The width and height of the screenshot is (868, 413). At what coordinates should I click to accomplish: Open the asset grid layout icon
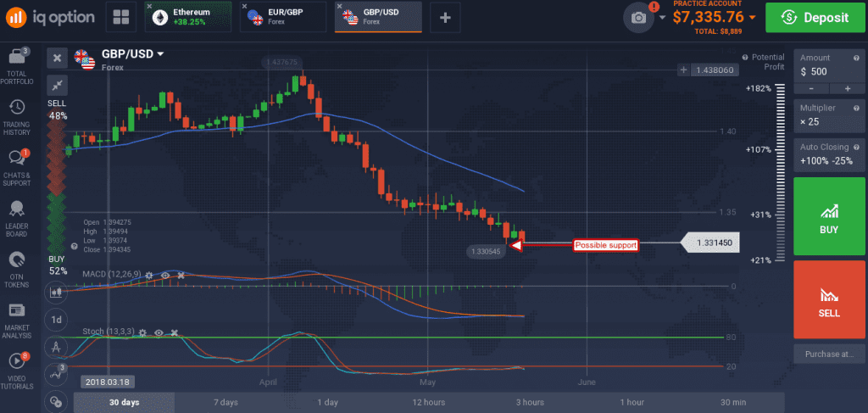(120, 17)
